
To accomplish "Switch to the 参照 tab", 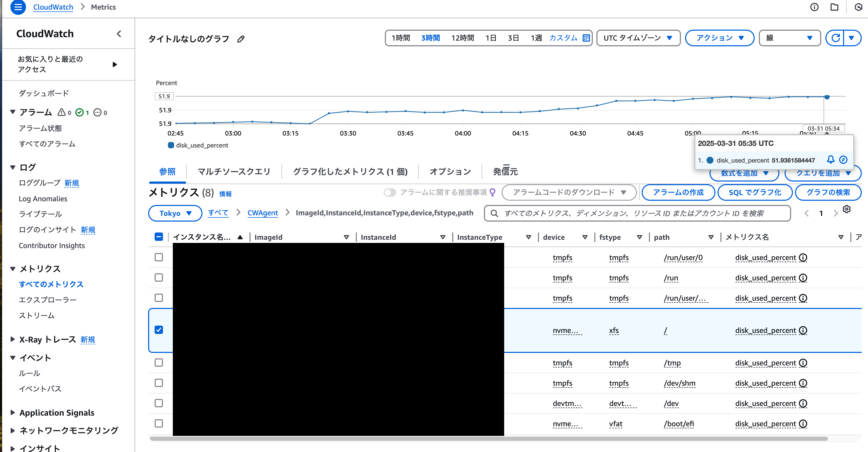I will click(x=167, y=172).
